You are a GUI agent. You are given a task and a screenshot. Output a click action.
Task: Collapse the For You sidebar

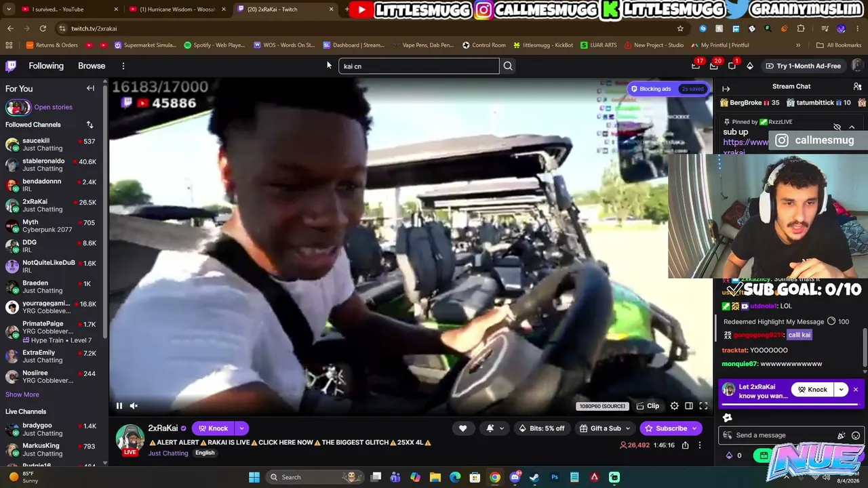[x=90, y=88]
